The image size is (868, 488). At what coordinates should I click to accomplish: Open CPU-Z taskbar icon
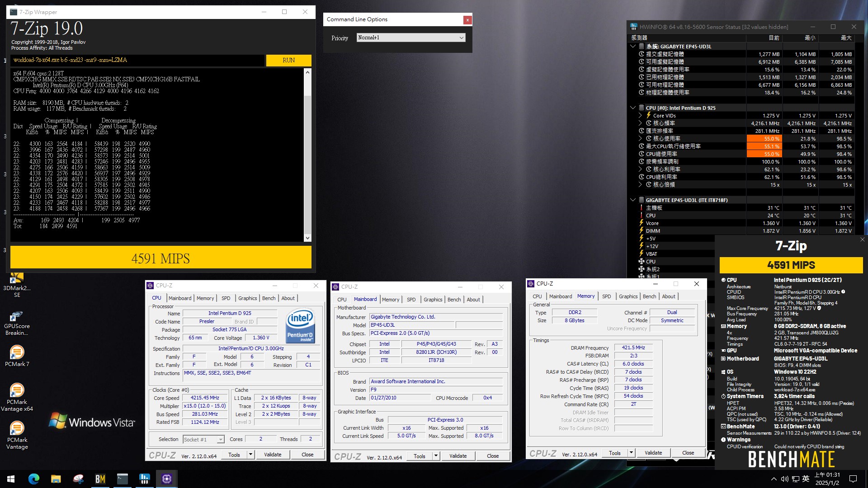click(x=167, y=479)
